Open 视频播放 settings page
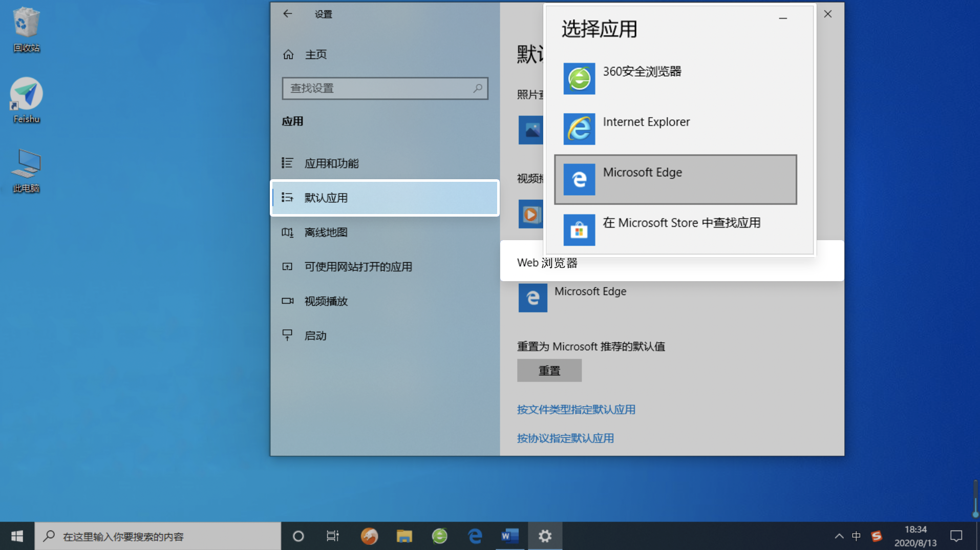 point(385,301)
